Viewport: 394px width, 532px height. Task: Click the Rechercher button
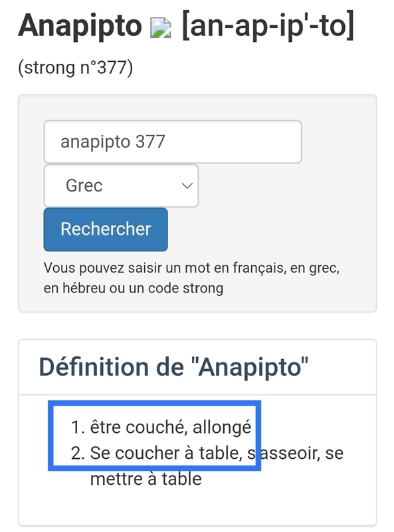(x=106, y=229)
